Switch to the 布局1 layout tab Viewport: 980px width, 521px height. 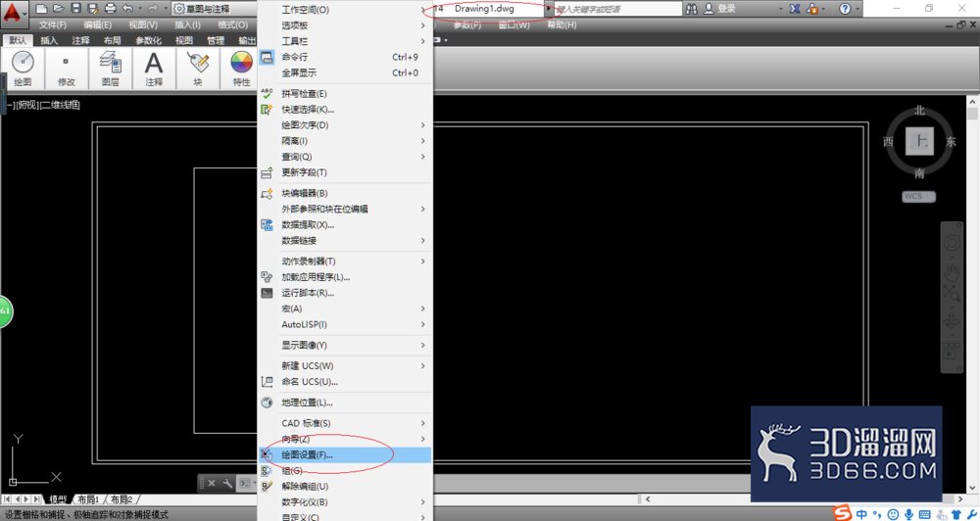(89, 499)
